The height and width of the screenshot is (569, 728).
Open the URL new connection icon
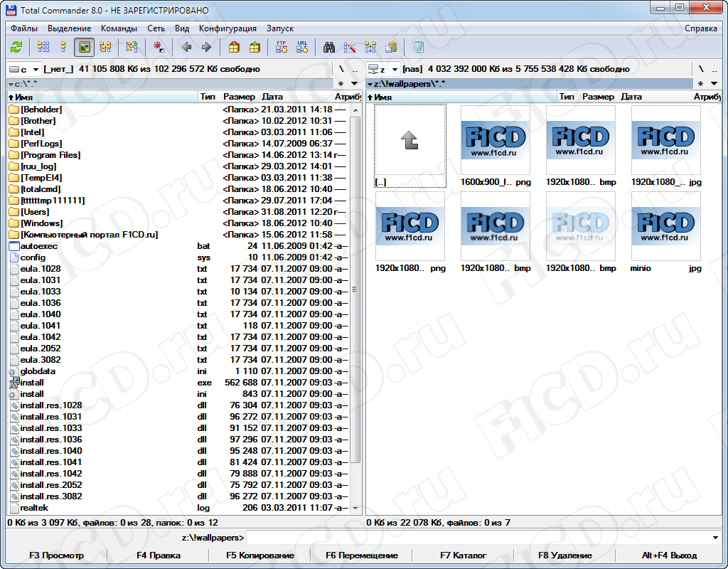(x=301, y=47)
